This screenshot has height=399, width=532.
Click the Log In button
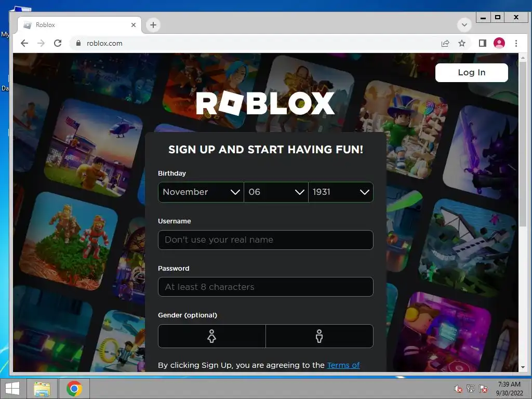tap(472, 73)
